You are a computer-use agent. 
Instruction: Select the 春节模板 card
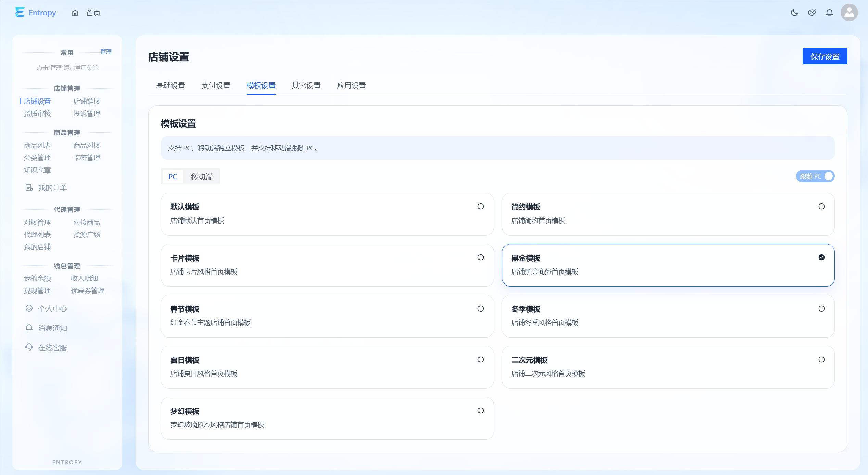coord(327,316)
